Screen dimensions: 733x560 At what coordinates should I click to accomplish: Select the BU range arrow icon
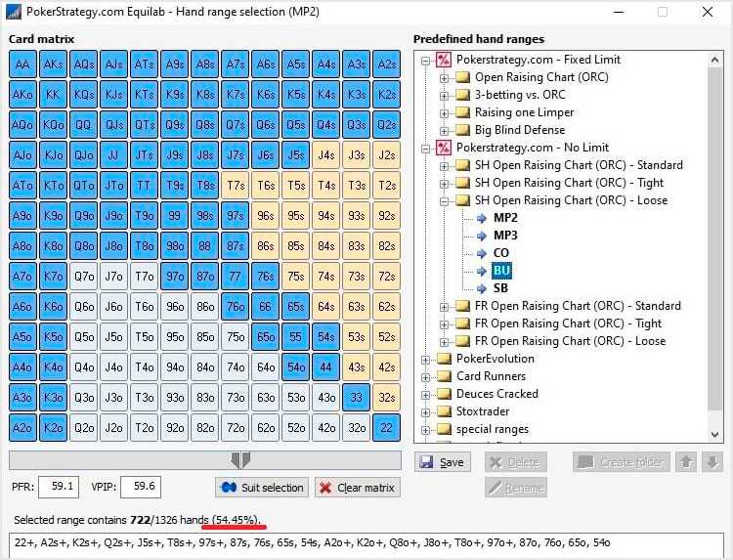[482, 271]
